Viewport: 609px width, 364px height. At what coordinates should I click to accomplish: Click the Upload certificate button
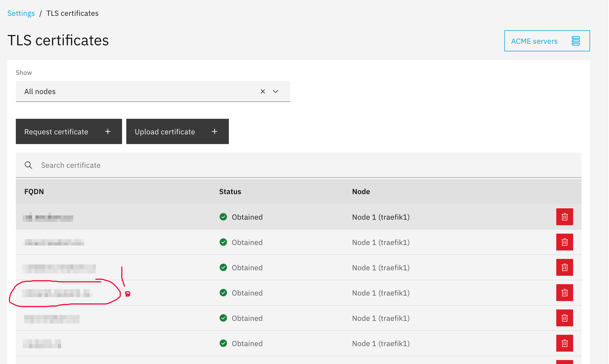177,131
